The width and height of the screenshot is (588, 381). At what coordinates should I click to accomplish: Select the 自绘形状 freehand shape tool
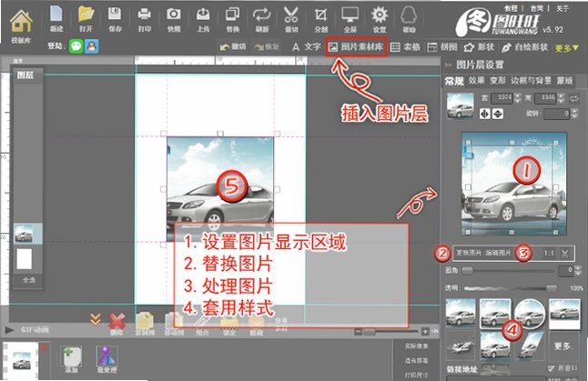[x=524, y=47]
